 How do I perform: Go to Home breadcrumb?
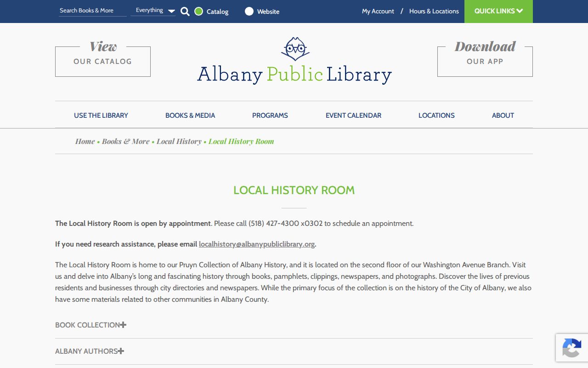point(85,141)
